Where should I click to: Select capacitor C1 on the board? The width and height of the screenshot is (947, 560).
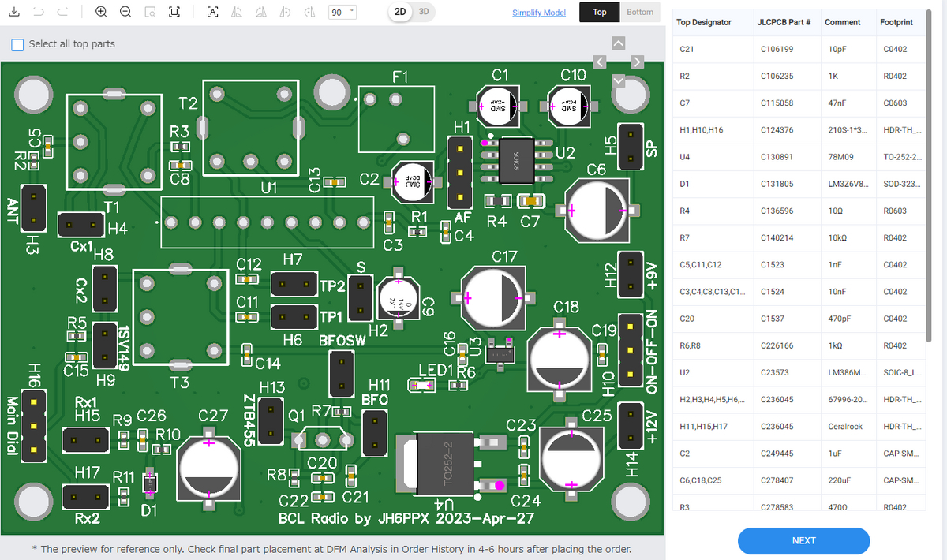pyautogui.click(x=500, y=106)
